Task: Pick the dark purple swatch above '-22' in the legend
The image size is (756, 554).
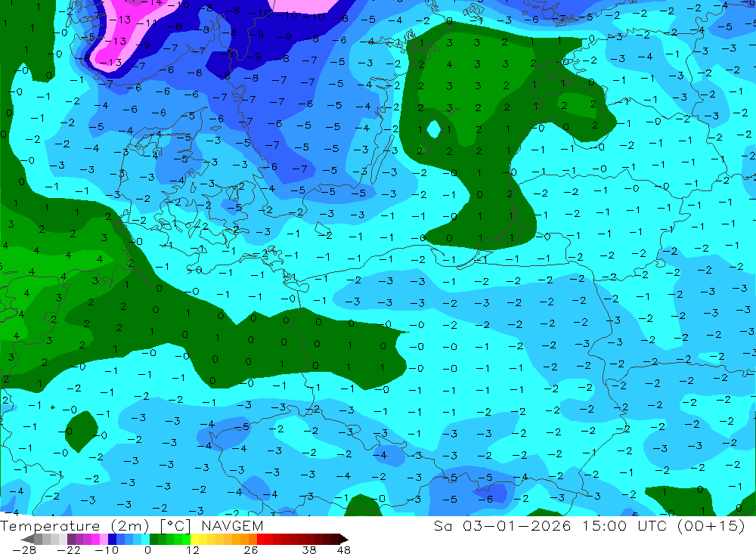Action: click(71, 539)
